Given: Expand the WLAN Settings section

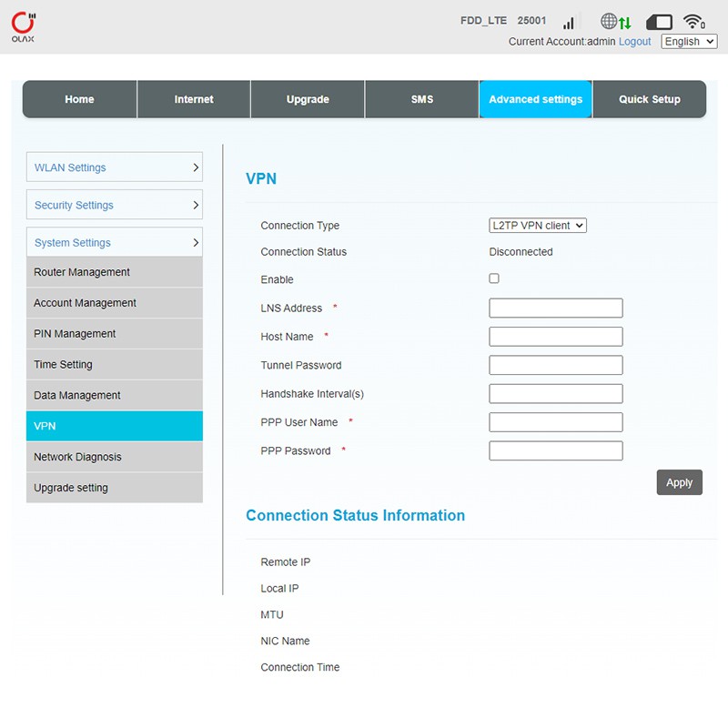Looking at the screenshot, I should 115,167.
